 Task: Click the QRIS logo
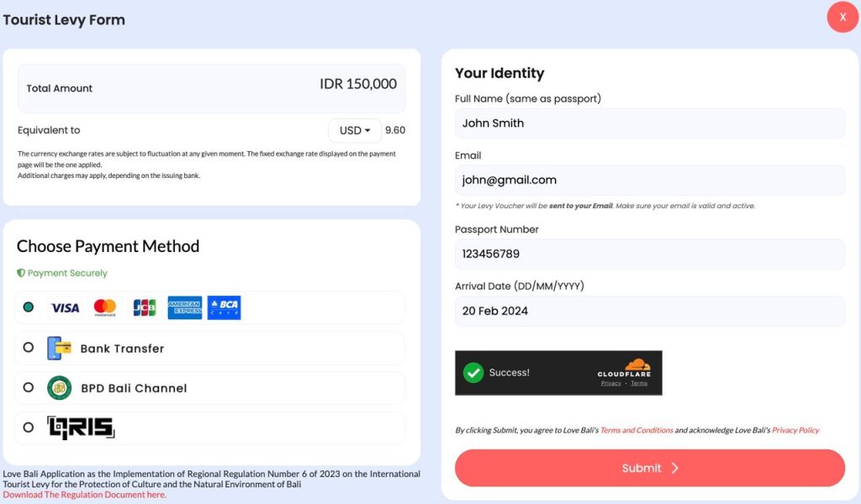click(x=81, y=428)
